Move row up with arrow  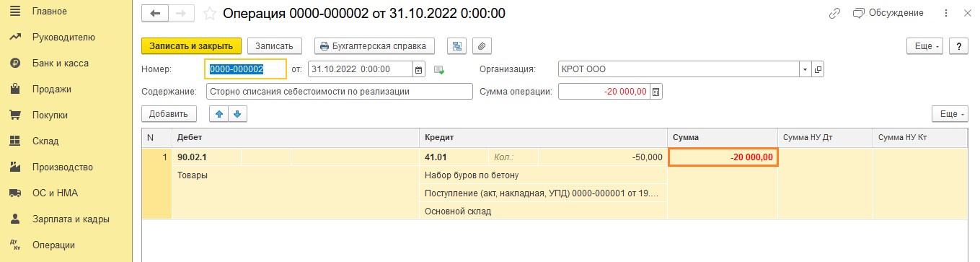[219, 113]
